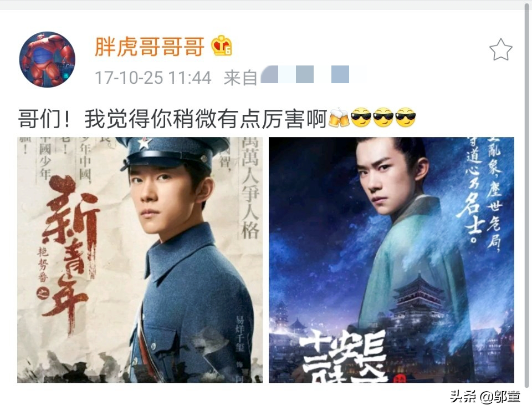Image resolution: width=532 pixels, height=415 pixels.
Task: Click the beer mugs emoji
Action: tap(339, 118)
